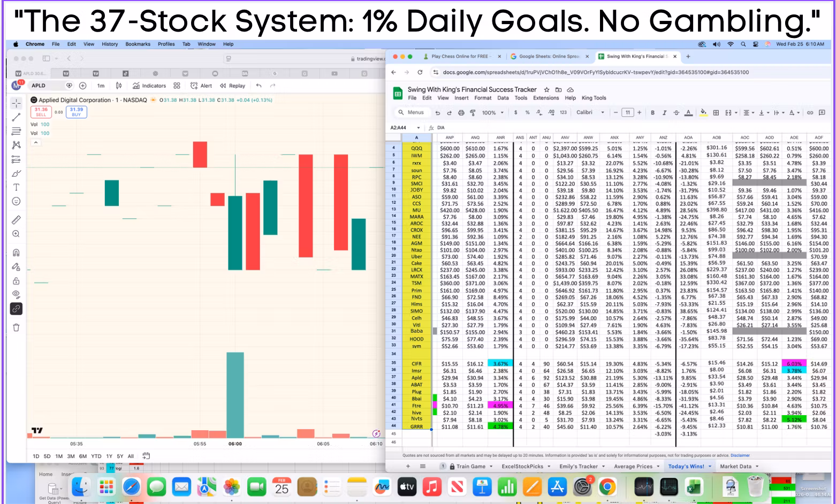Star the Swing With King's tracker document
Viewport: 836px width, 504px height.
[x=546, y=90]
